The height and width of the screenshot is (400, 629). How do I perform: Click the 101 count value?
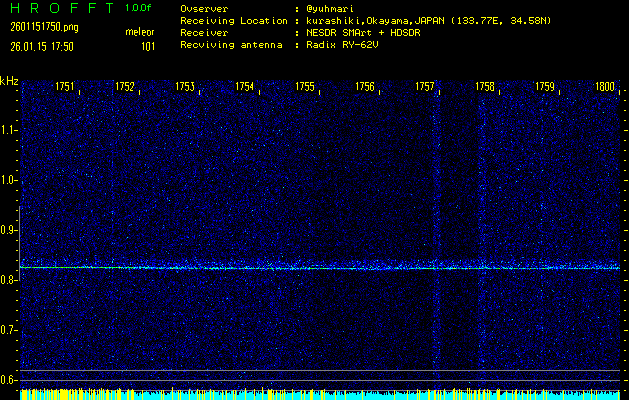(x=148, y=47)
